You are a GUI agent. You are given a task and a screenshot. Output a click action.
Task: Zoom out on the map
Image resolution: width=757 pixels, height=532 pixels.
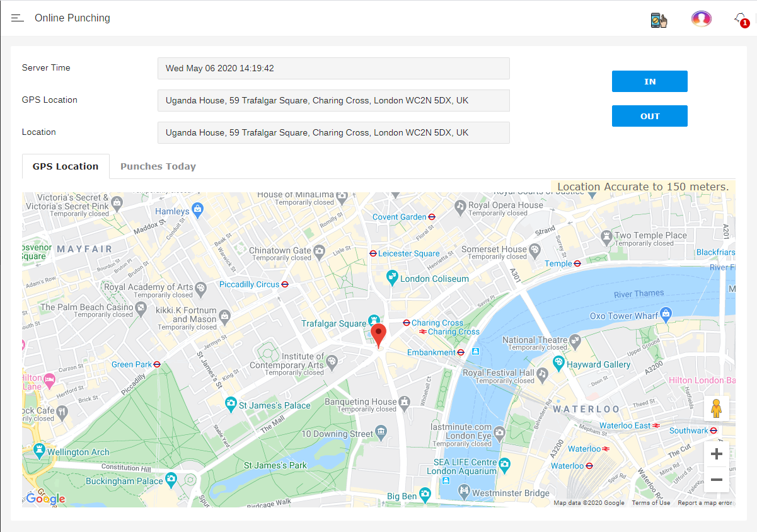717,480
